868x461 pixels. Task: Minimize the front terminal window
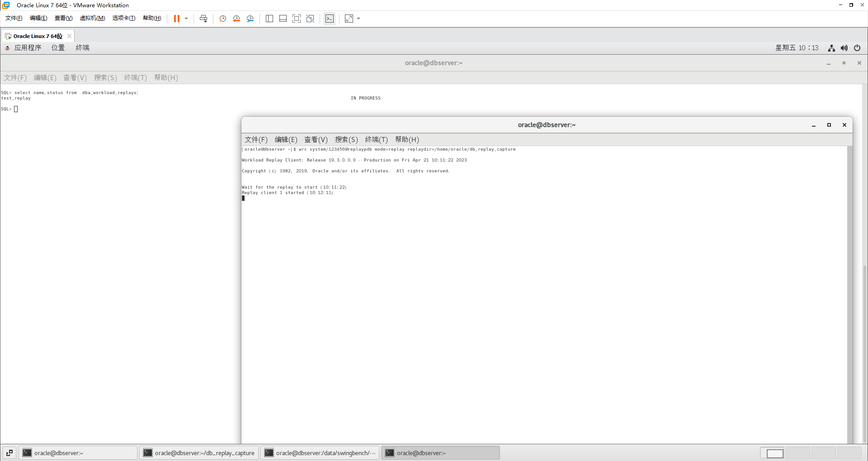tap(814, 125)
